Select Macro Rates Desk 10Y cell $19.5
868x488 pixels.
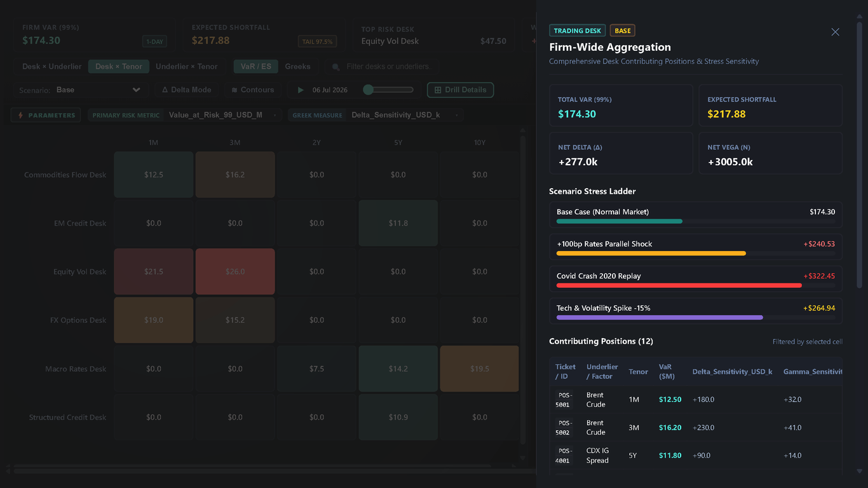pos(480,369)
